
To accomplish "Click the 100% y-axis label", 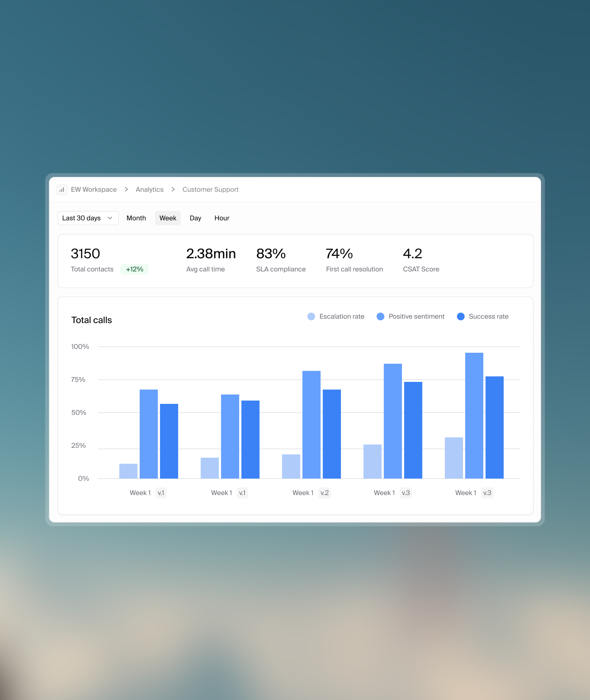I will 80,346.
